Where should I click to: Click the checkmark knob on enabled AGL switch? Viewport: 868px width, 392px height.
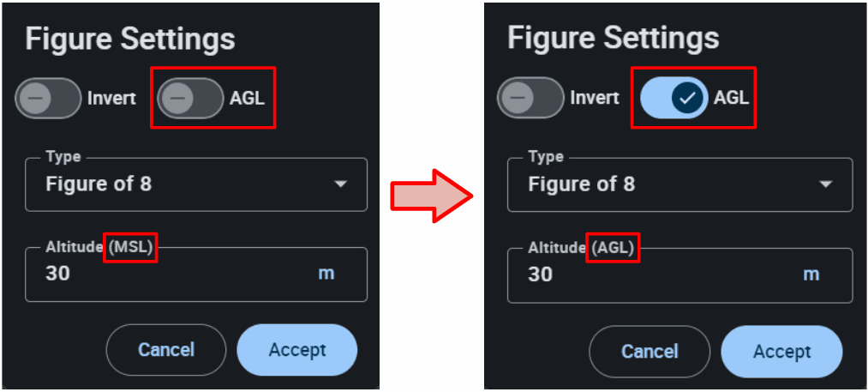pos(687,98)
